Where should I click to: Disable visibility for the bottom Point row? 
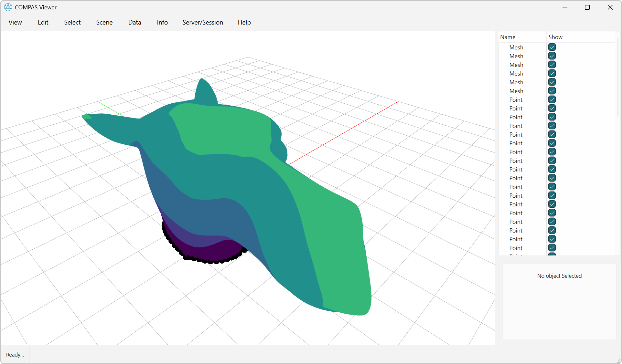click(x=552, y=248)
